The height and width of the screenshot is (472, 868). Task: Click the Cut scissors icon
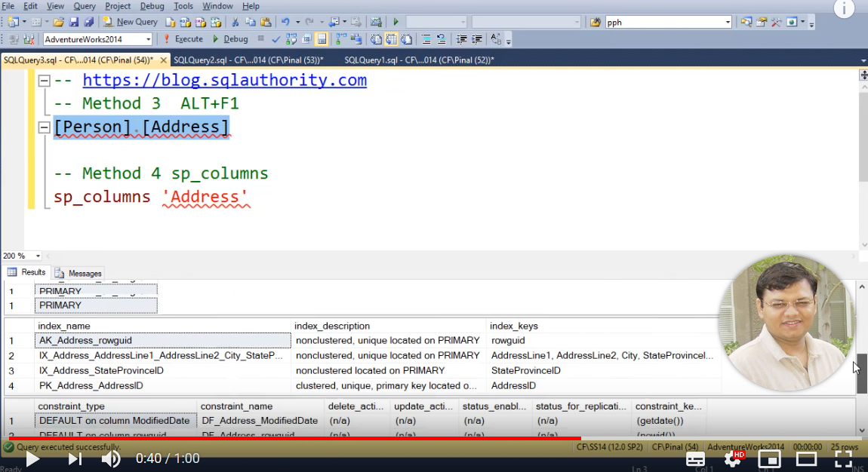point(235,22)
